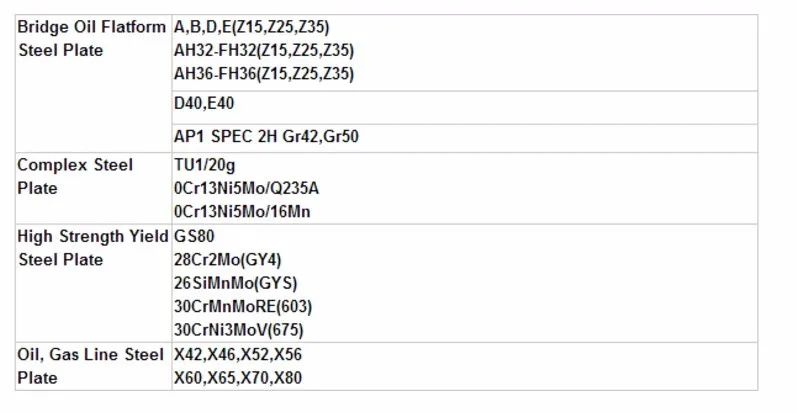
Task: Select the 30CrMnMoRE(603) grade
Action: 243,306
